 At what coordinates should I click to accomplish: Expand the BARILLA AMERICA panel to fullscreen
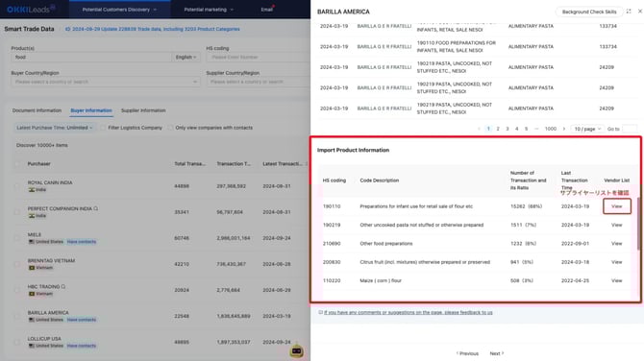click(x=629, y=12)
